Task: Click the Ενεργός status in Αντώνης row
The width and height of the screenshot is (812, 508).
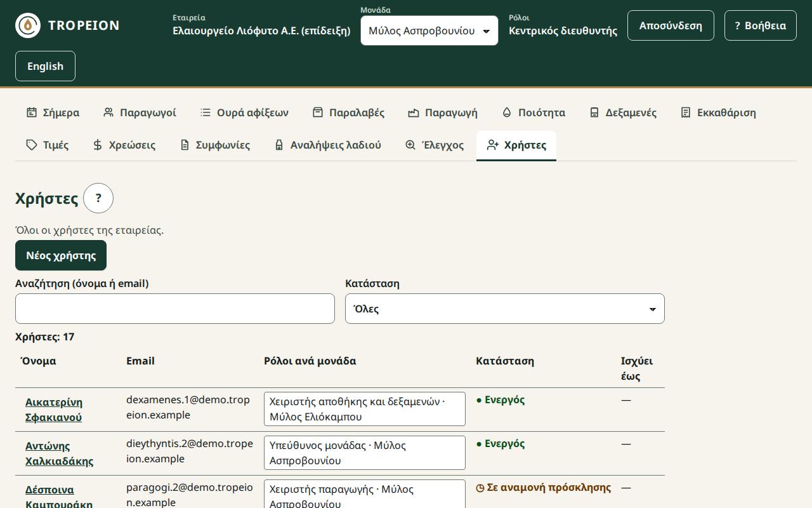Action: point(501,444)
